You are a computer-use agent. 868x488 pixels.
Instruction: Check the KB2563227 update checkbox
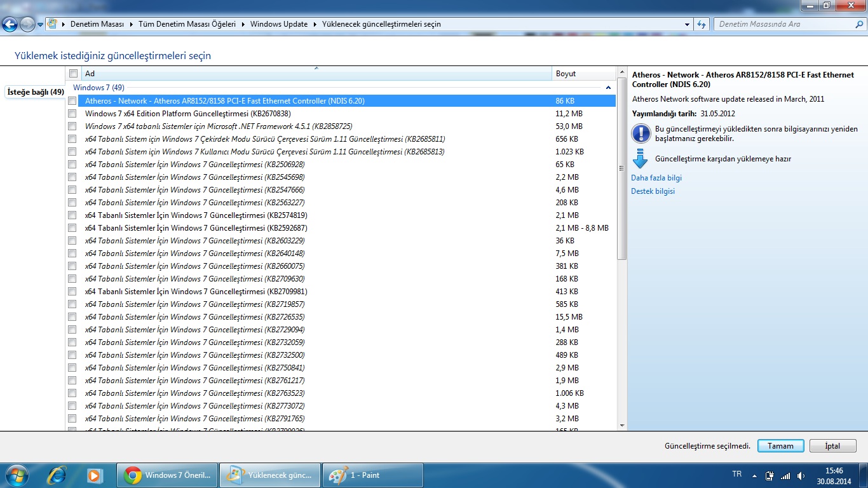point(72,202)
